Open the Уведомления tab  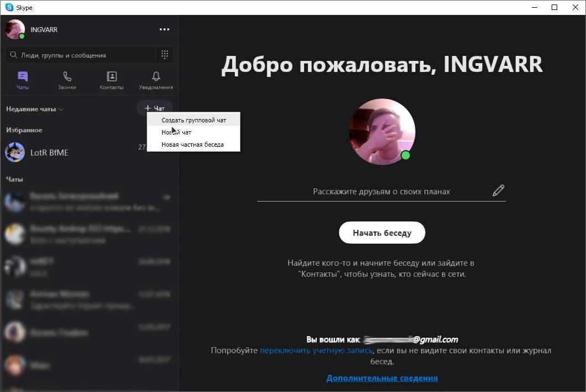[x=156, y=80]
